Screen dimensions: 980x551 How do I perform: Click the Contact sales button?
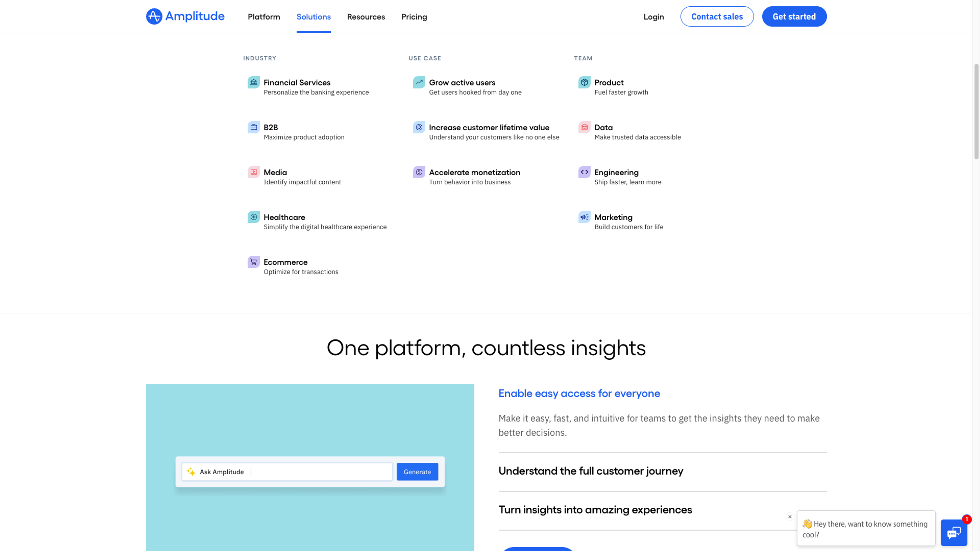pyautogui.click(x=717, y=16)
